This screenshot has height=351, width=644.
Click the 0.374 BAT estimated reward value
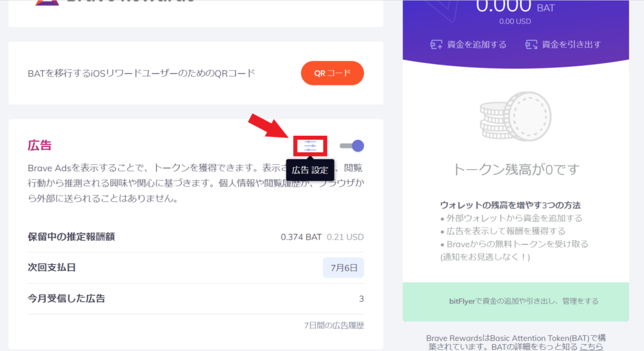301,237
